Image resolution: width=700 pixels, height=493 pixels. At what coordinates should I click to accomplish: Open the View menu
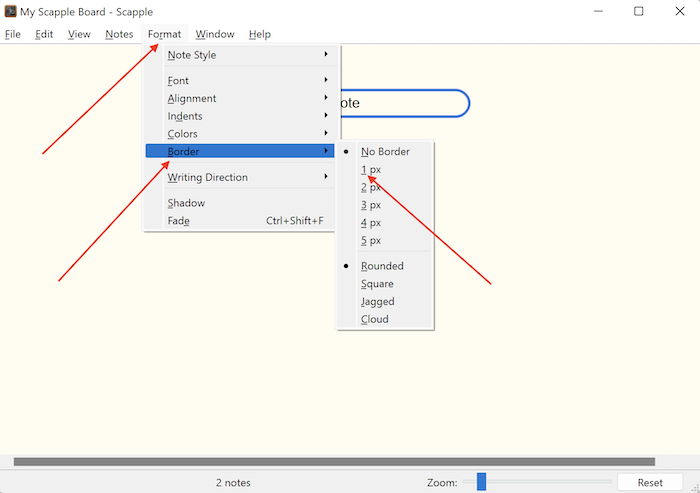79,34
